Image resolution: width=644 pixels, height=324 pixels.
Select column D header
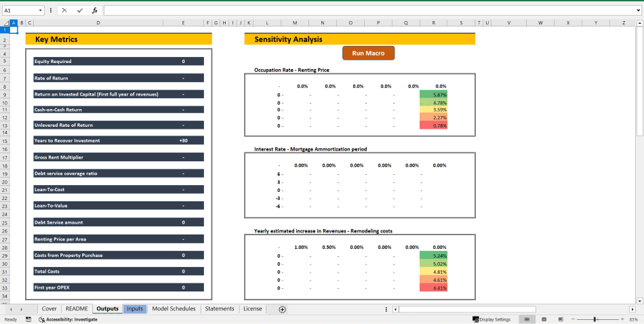click(x=98, y=23)
